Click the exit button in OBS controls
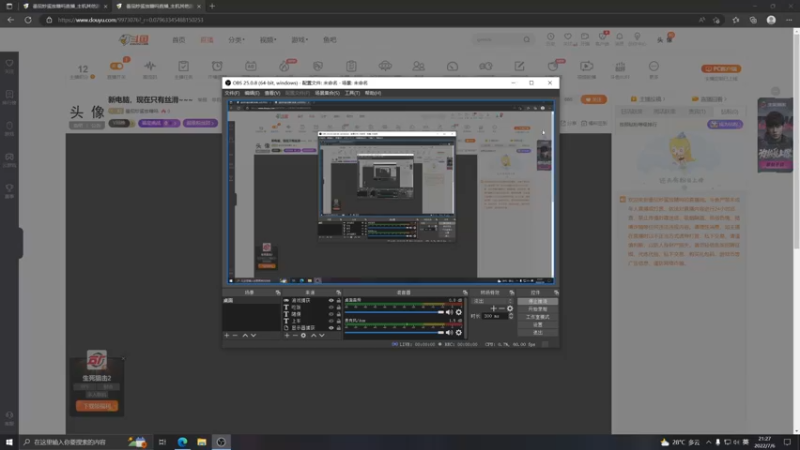Viewport: 800px width, 450px height. click(537, 332)
